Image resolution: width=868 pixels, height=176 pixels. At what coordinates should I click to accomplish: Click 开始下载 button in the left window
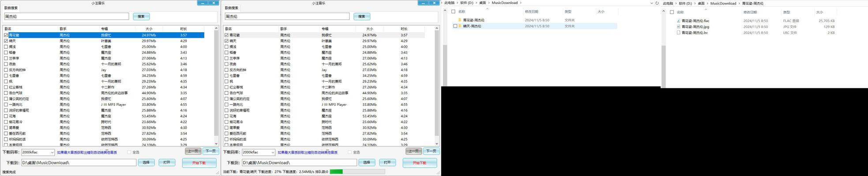199,163
